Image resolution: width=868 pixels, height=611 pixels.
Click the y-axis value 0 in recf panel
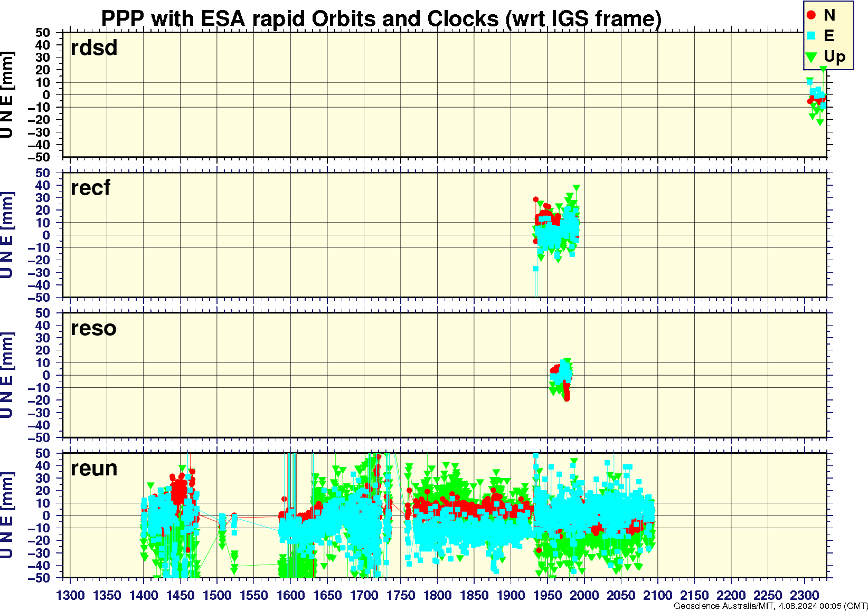(x=46, y=235)
